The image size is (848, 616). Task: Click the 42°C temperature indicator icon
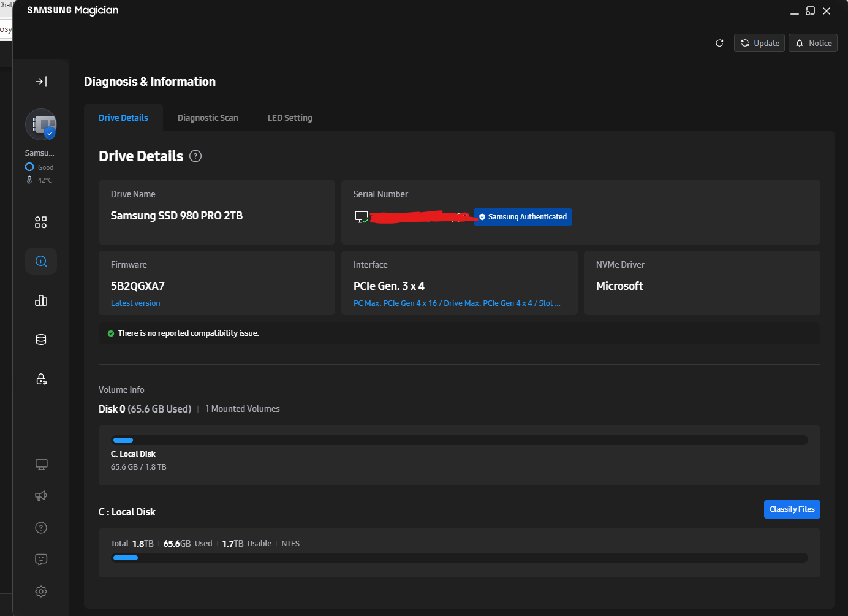(x=29, y=180)
